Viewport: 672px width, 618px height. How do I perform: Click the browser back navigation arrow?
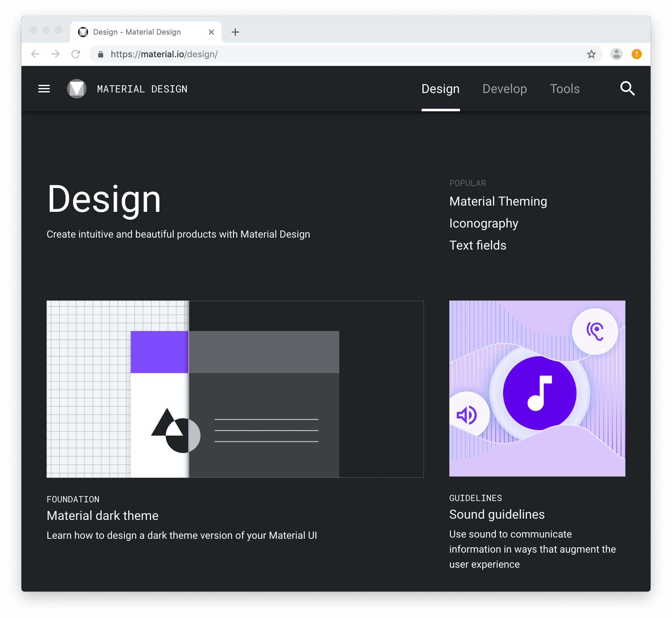tap(35, 54)
